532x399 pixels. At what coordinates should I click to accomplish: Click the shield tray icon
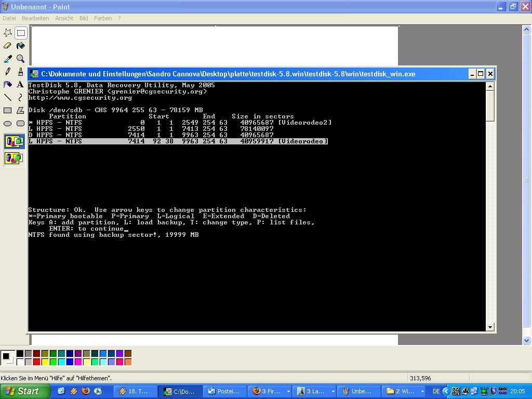click(494, 392)
